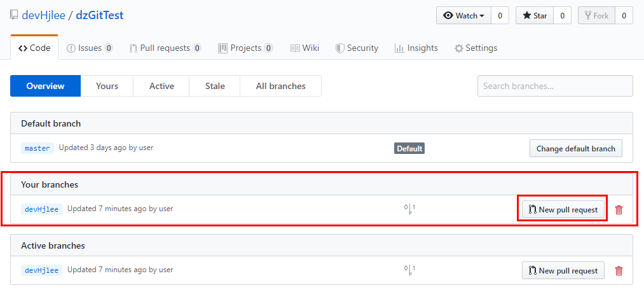Show the Yours branches filter
This screenshot has height=297, width=644.
(x=107, y=86)
